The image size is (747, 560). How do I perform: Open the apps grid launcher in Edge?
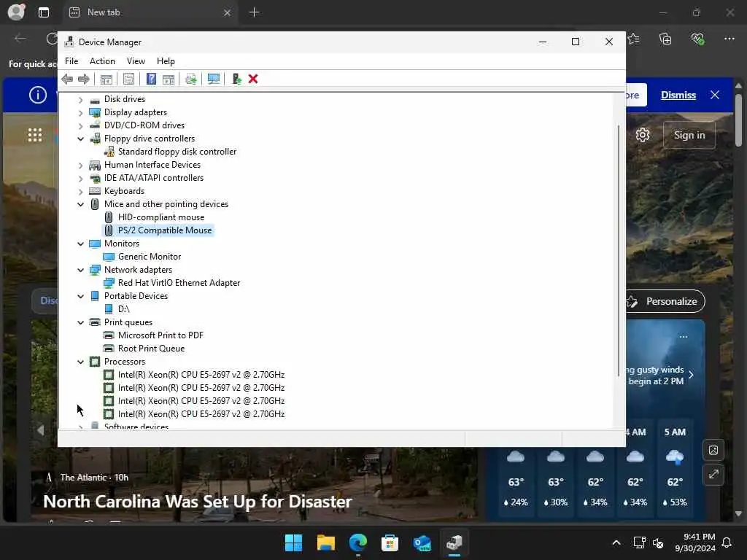click(35, 135)
